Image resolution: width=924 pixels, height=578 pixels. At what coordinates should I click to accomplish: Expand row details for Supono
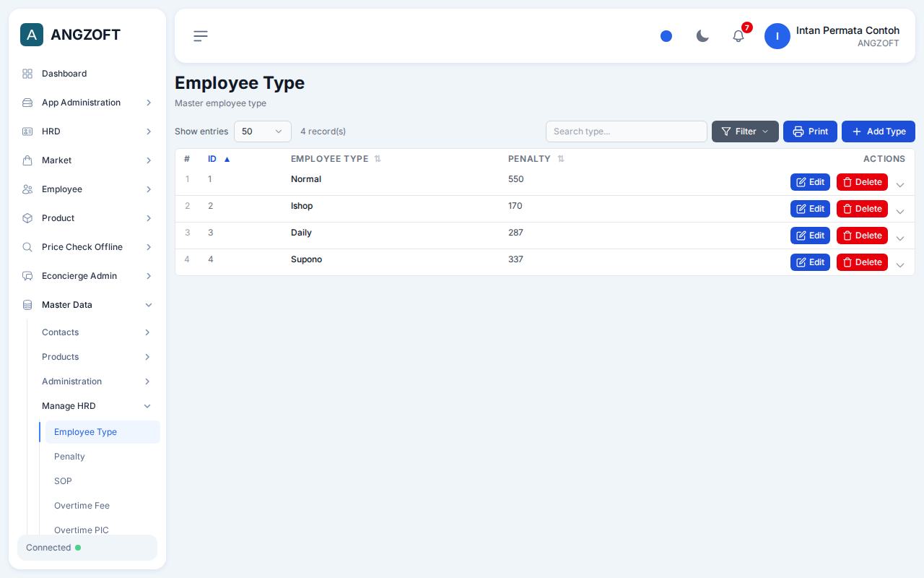coord(900,265)
